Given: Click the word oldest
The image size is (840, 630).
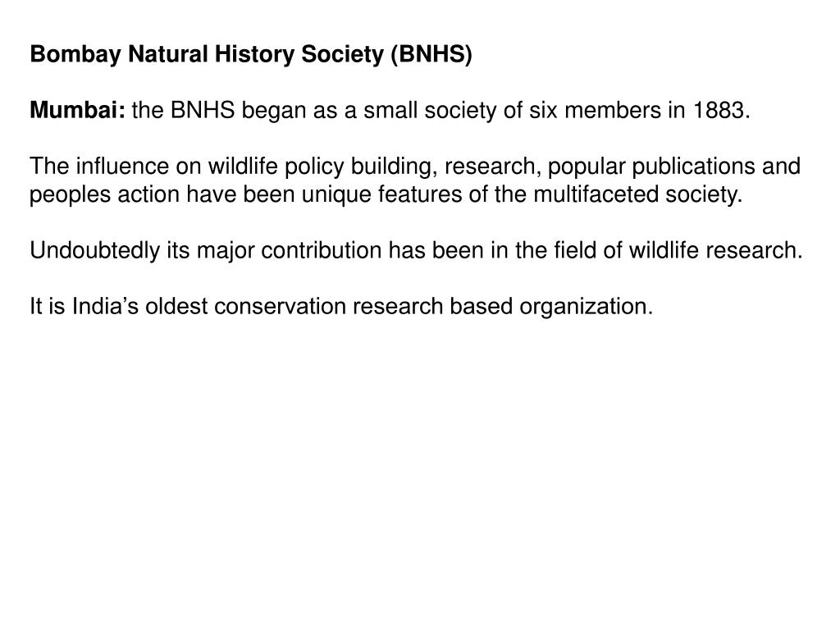Looking at the screenshot, I should tap(176, 306).
